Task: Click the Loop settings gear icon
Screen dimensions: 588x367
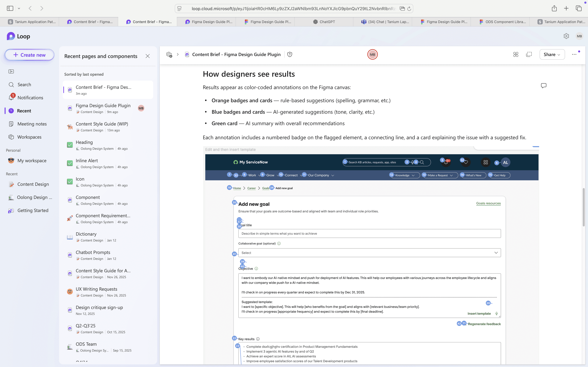Action: click(x=566, y=36)
